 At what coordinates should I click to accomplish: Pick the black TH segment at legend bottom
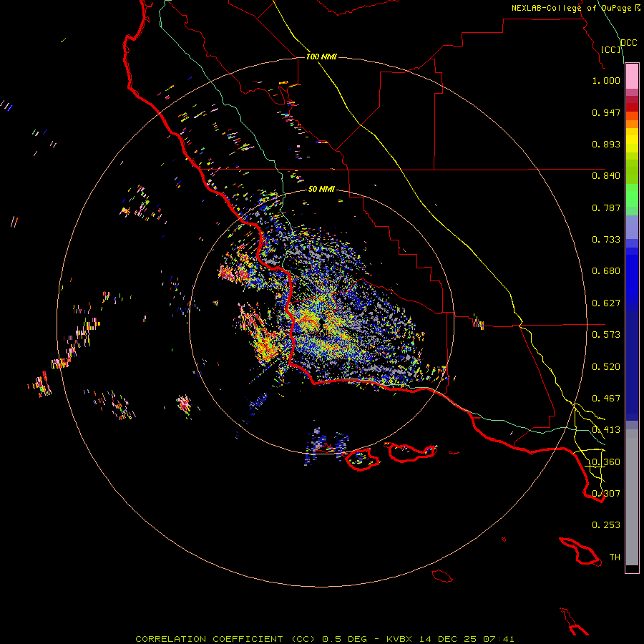[632, 568]
